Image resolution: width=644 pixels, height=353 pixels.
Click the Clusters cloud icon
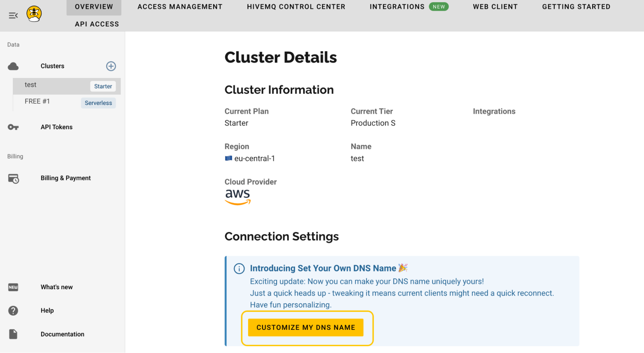point(13,66)
